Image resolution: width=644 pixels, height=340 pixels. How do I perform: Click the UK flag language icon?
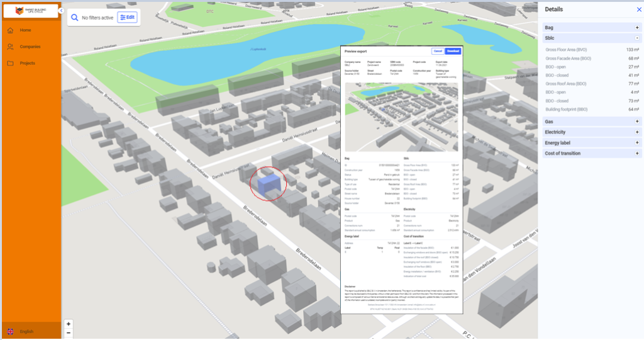tap(10, 331)
